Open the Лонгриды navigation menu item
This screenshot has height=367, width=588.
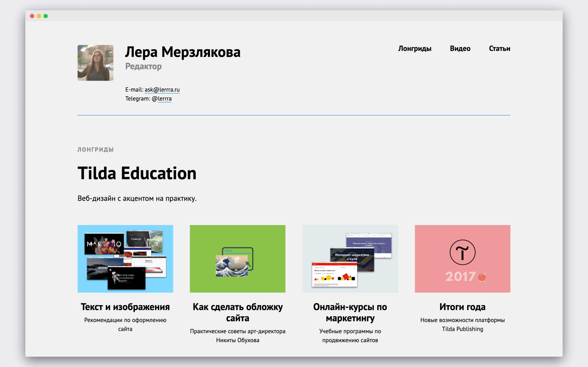point(415,49)
